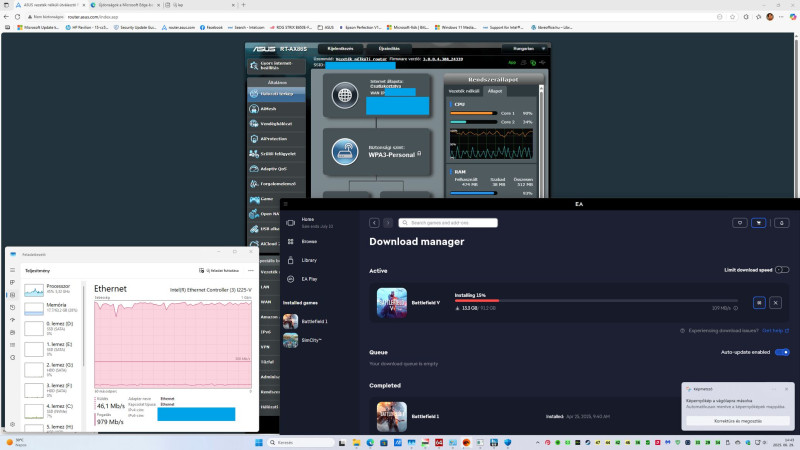This screenshot has width=800, height=450.
Task: Open Vendéghálózat in the router menu
Action: (277, 123)
